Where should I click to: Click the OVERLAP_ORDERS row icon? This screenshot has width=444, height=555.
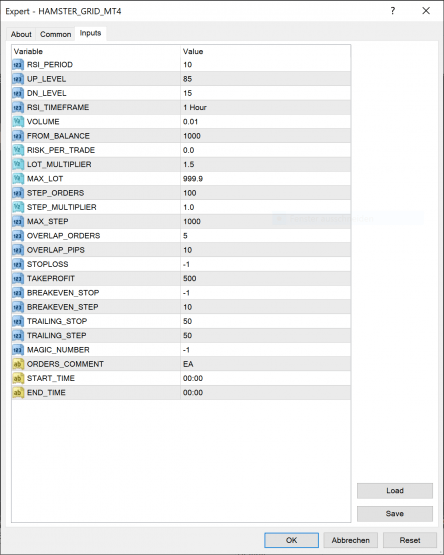(x=18, y=236)
